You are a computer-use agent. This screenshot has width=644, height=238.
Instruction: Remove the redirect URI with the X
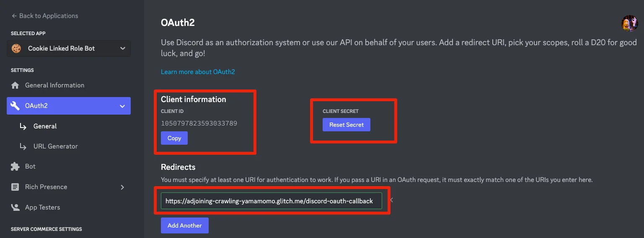pyautogui.click(x=391, y=200)
